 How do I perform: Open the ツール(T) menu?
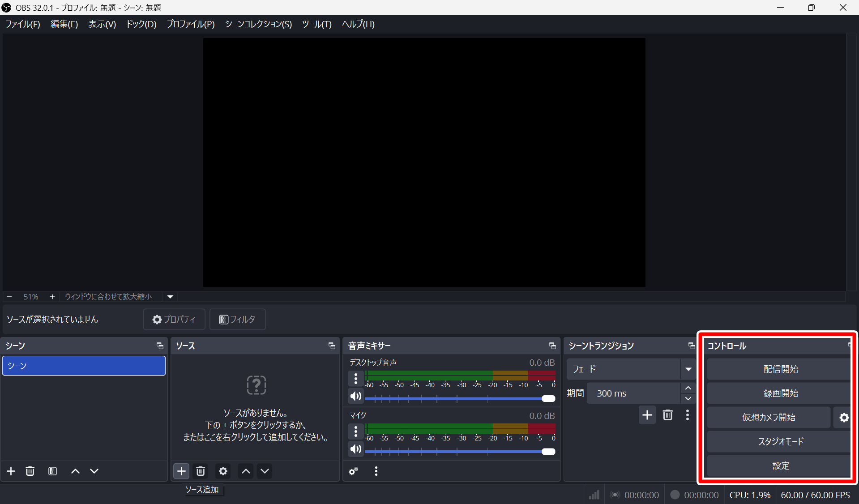click(316, 24)
